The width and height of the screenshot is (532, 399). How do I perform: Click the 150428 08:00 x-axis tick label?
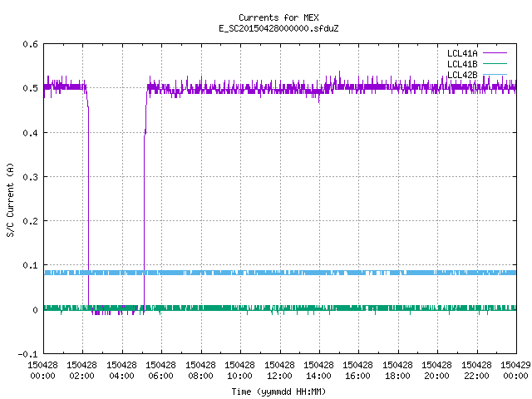(x=200, y=371)
